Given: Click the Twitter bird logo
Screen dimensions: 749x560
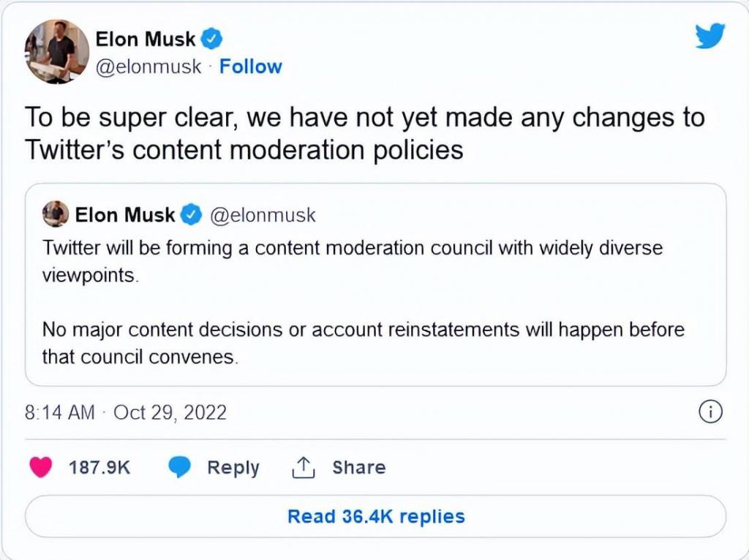Looking at the screenshot, I should (710, 36).
